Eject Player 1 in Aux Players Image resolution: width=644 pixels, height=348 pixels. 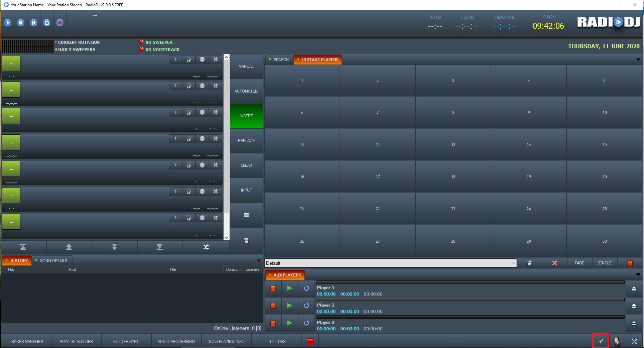click(634, 288)
